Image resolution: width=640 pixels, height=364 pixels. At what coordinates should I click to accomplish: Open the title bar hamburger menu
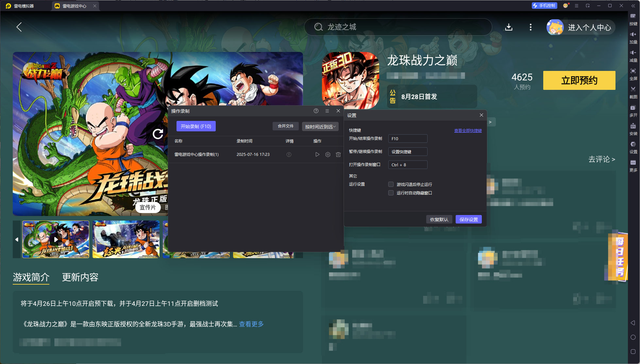[x=577, y=6]
